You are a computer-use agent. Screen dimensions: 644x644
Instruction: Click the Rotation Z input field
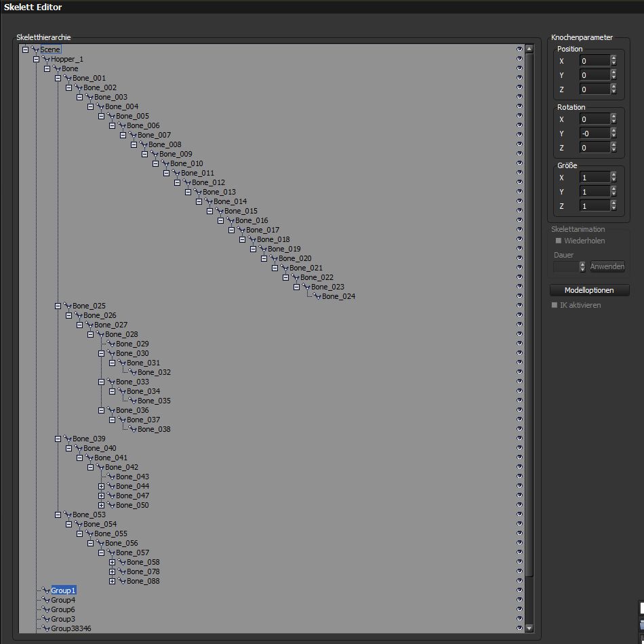595,148
